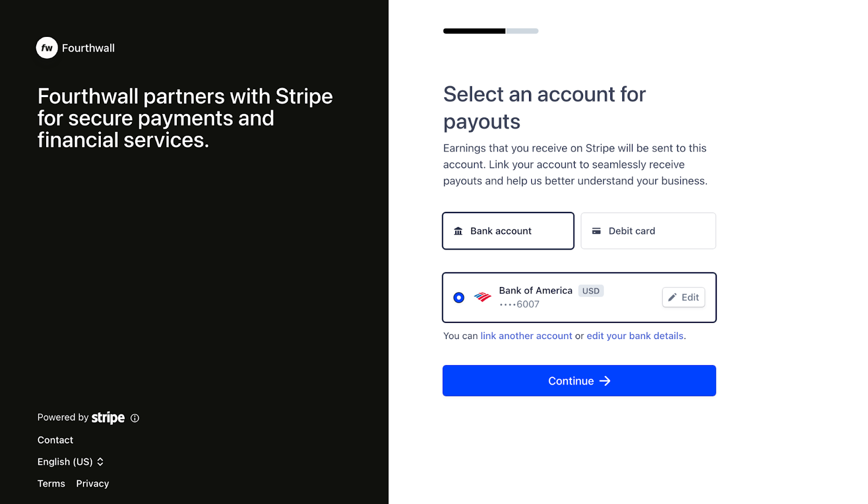Click the Stripe wordmark logo
The width and height of the screenshot is (868, 504).
click(x=108, y=418)
